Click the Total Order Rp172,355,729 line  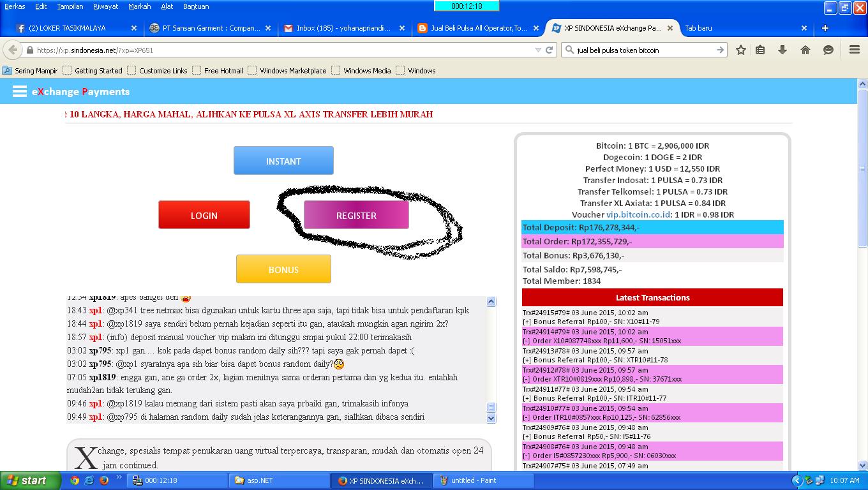[652, 241]
